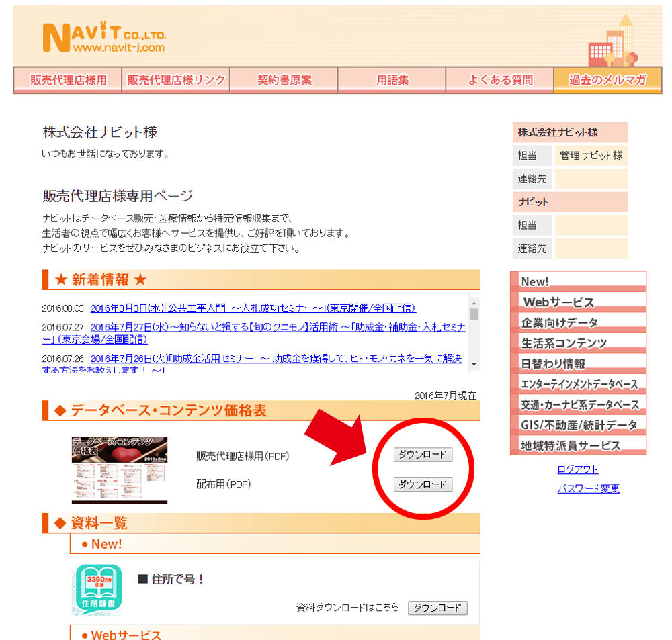Open the よくある質問 tab
Image resolution: width=672 pixels, height=640 pixels.
[x=500, y=80]
